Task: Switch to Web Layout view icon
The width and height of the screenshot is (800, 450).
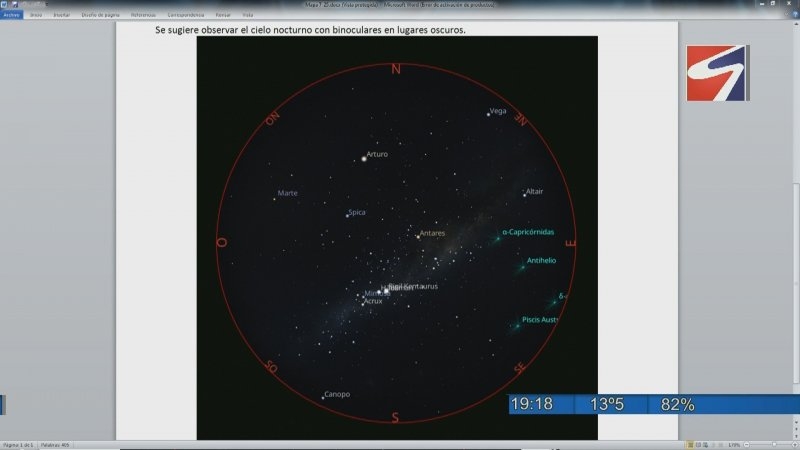Action: coord(706,444)
